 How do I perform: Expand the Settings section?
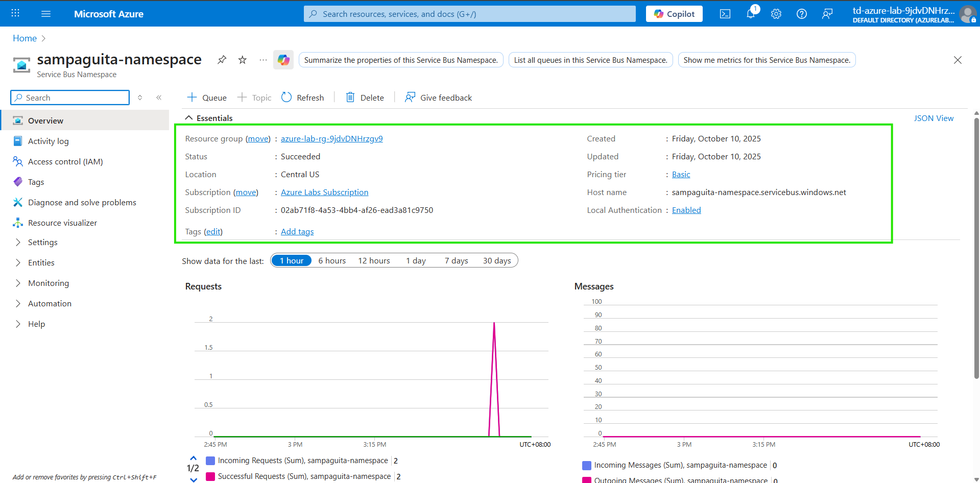[x=42, y=242]
